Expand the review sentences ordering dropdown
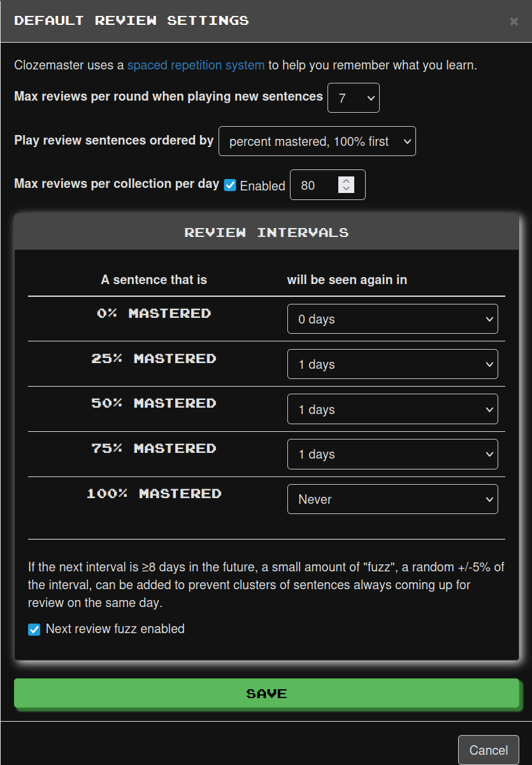532x765 pixels. 317,141
